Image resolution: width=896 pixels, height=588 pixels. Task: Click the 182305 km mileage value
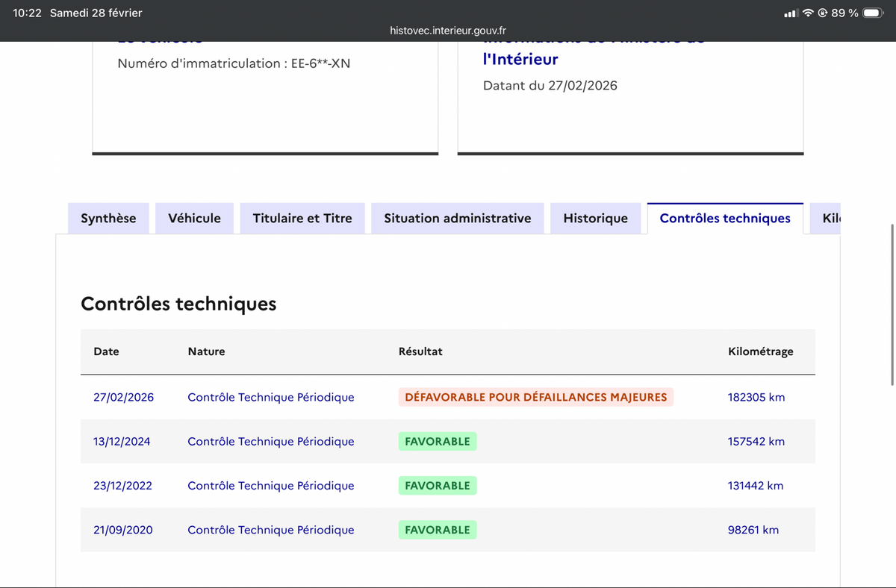(756, 397)
